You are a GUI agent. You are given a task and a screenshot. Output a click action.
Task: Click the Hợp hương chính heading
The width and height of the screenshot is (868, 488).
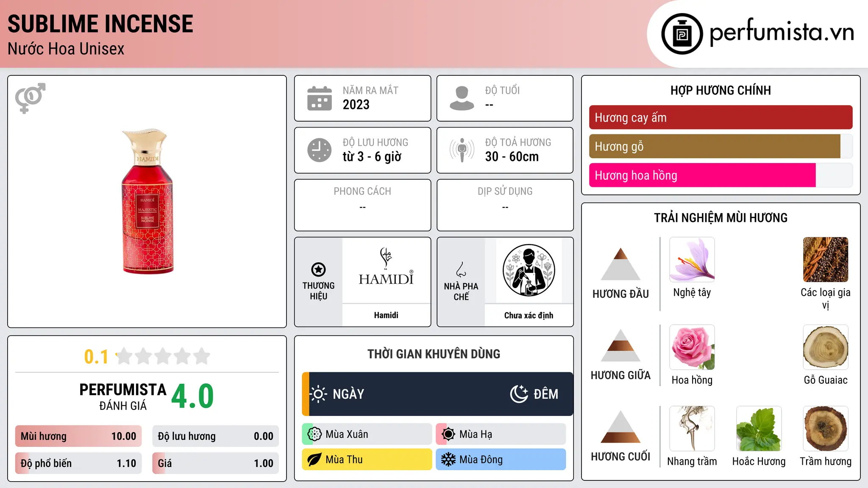click(x=721, y=90)
